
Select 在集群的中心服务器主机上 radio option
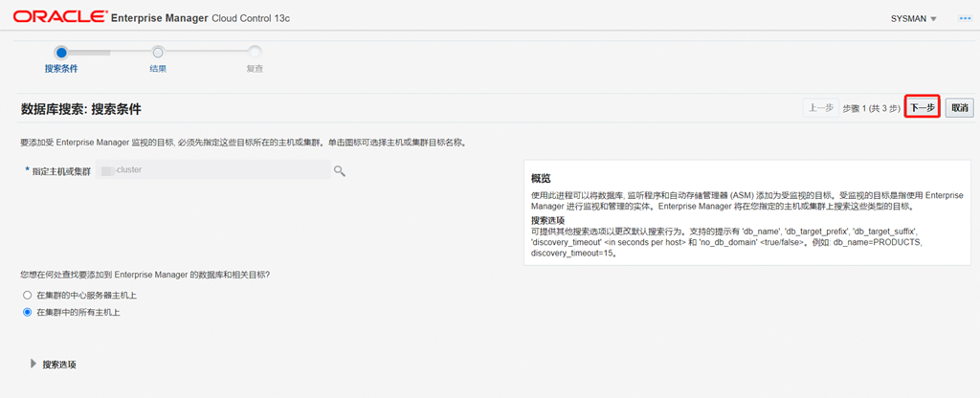point(27,295)
